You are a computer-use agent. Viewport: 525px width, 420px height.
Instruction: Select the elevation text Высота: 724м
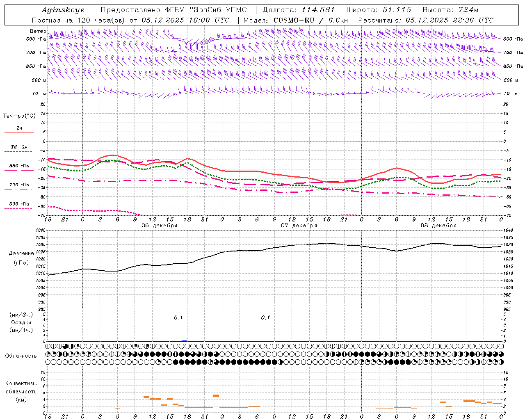click(450, 10)
